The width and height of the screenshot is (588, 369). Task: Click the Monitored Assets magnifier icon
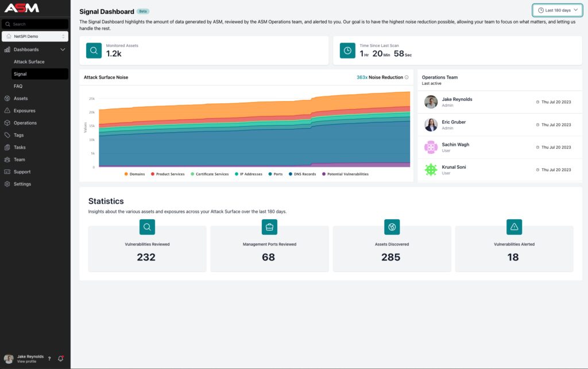point(94,50)
